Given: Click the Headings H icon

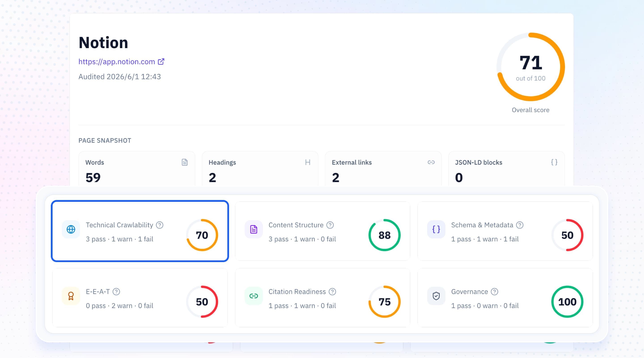Looking at the screenshot, I should 308,162.
